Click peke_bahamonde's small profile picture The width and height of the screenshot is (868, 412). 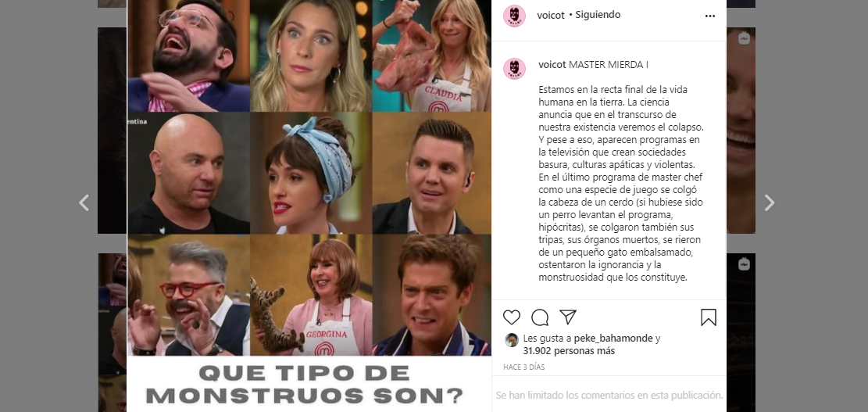click(512, 340)
